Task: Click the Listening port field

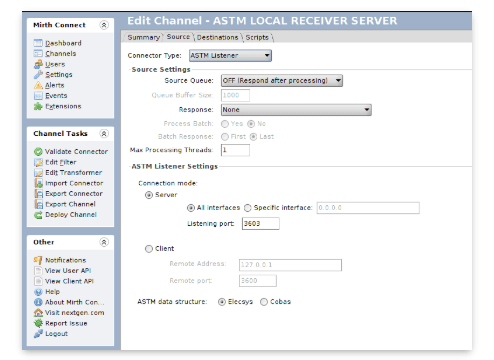Action: 261,224
